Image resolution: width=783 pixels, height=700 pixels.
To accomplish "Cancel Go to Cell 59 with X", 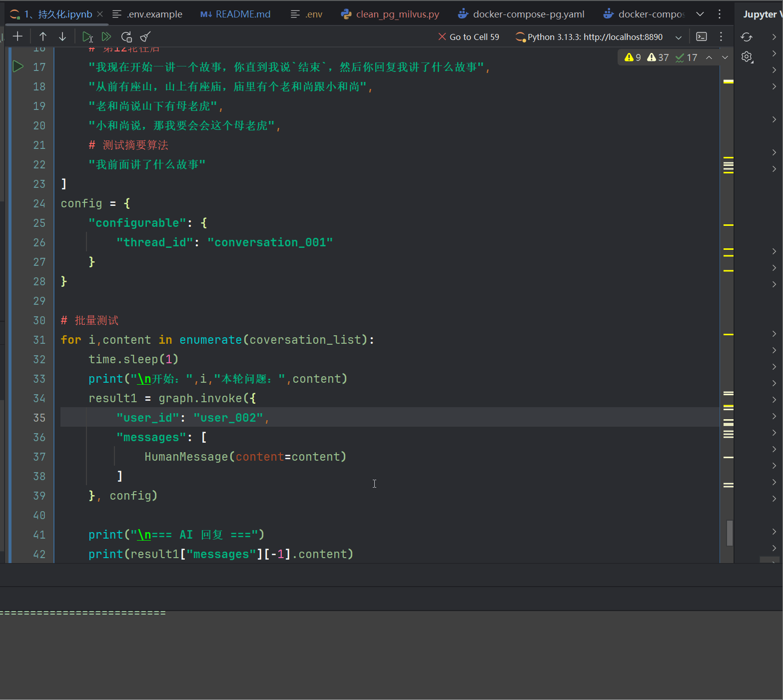I will tap(442, 36).
